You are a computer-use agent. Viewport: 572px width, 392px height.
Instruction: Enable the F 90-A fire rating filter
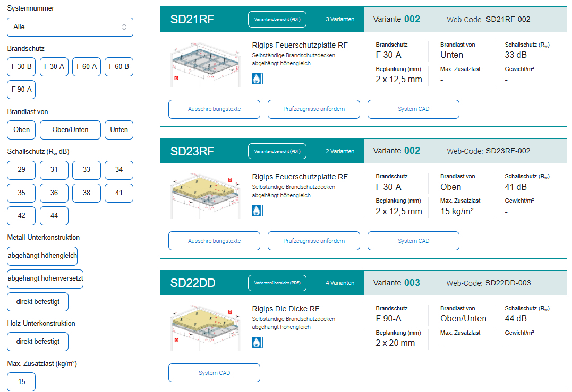point(21,89)
